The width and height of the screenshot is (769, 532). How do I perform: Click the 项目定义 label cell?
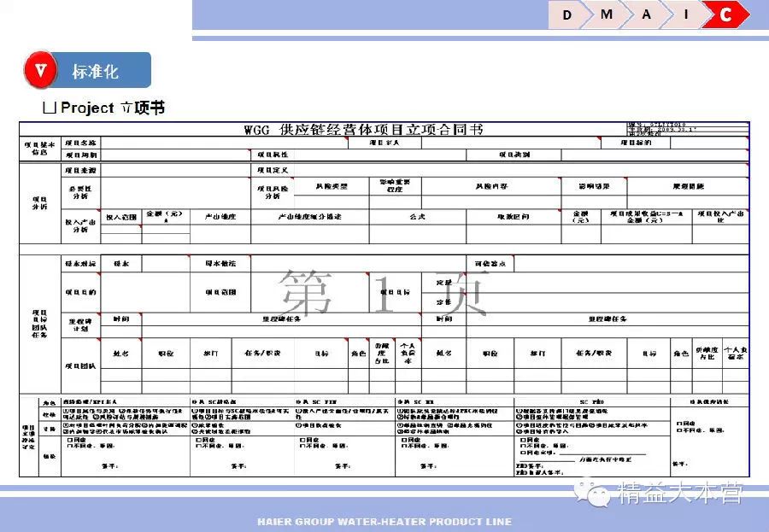[x=273, y=170]
